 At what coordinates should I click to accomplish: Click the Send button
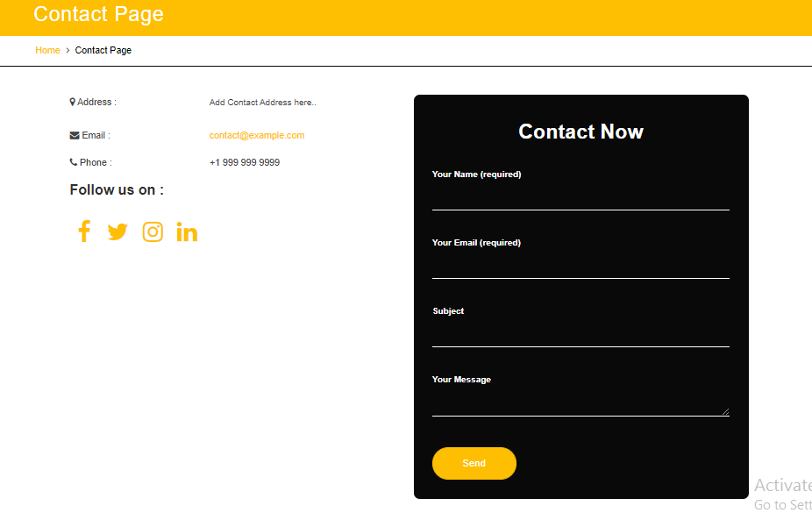click(x=474, y=463)
